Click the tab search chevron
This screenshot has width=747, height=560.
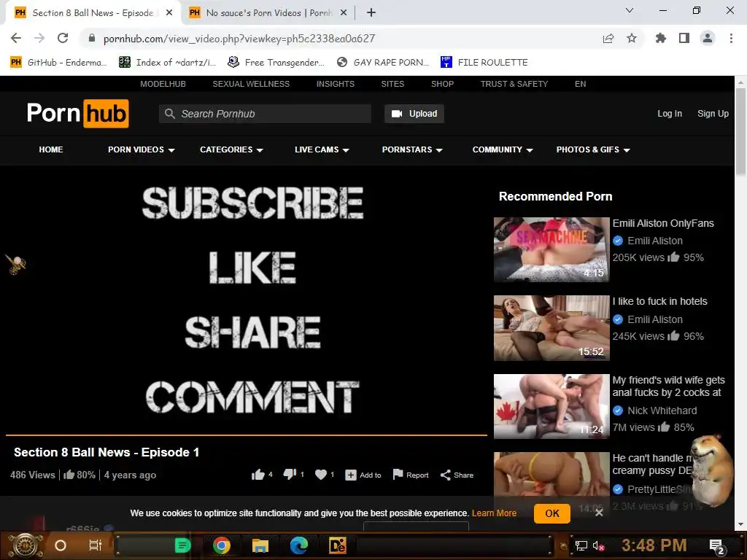[x=630, y=10]
